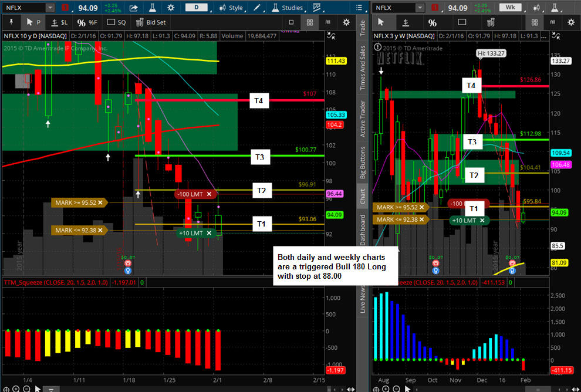
Task: Click the news lightbulb icon near 1/18 on daily chart
Action: pyautogui.click(x=128, y=271)
